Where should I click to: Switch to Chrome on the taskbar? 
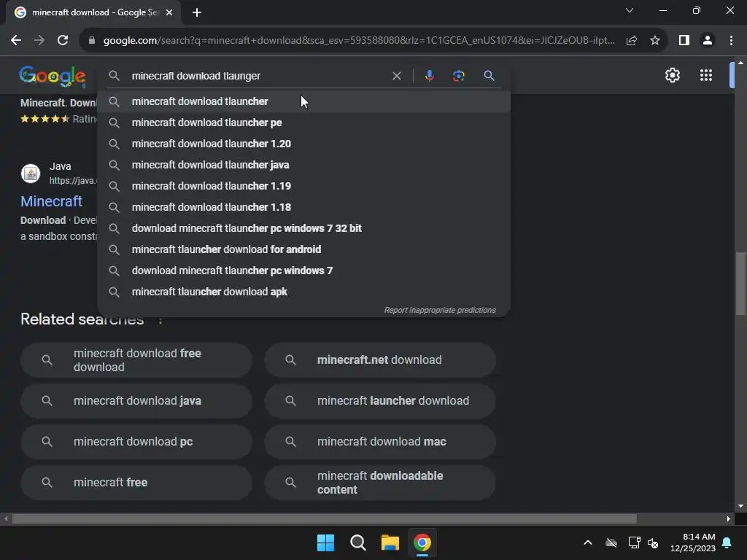pos(422,542)
